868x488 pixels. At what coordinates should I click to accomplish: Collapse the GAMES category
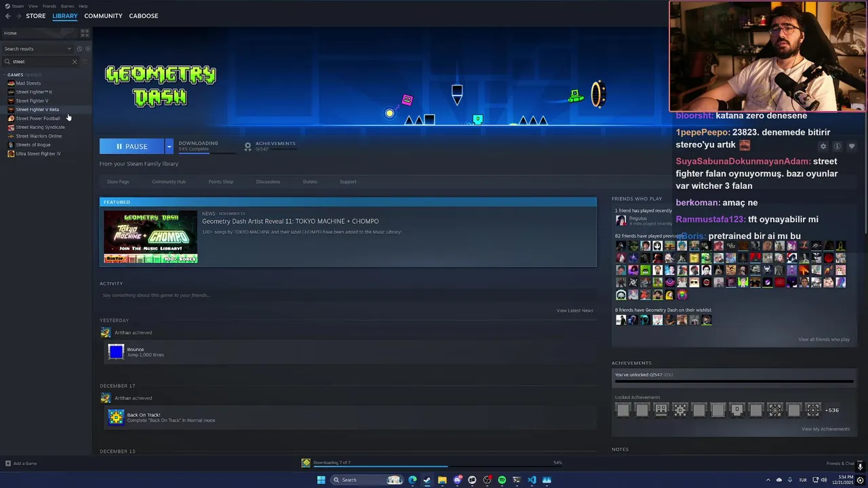click(x=15, y=75)
